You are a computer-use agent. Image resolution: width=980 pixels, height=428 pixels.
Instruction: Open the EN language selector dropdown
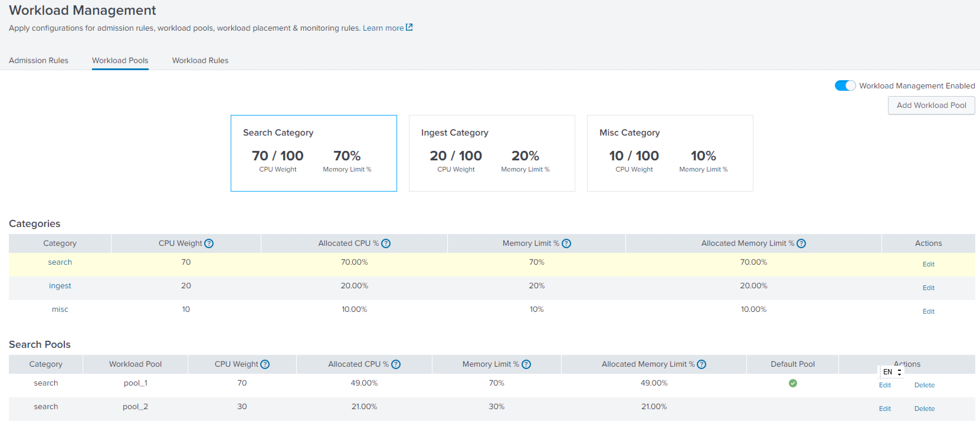[892, 372]
